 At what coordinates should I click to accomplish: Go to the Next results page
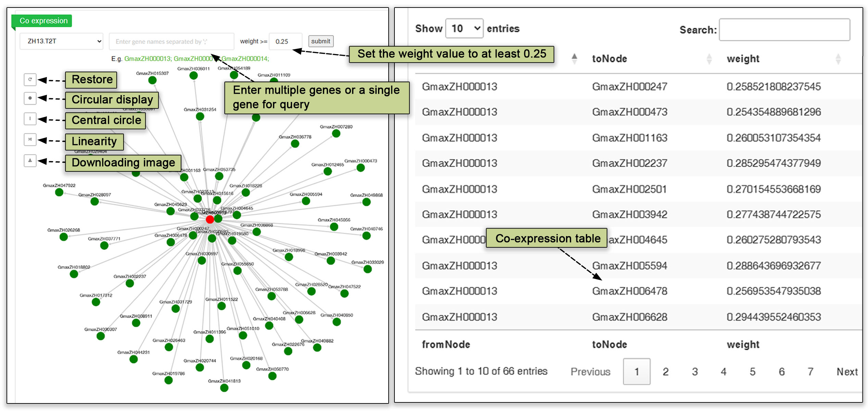click(x=847, y=372)
